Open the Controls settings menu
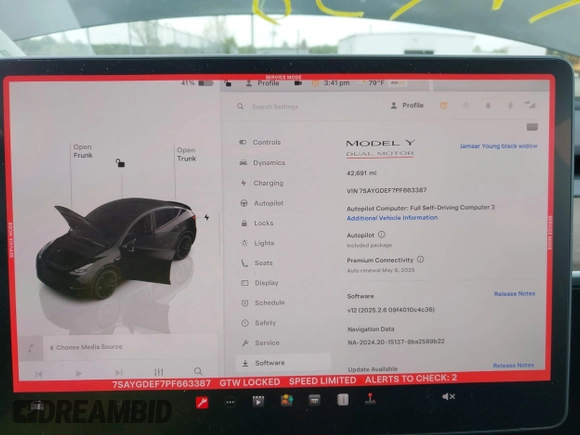Image resolution: width=580 pixels, height=435 pixels. (x=260, y=142)
